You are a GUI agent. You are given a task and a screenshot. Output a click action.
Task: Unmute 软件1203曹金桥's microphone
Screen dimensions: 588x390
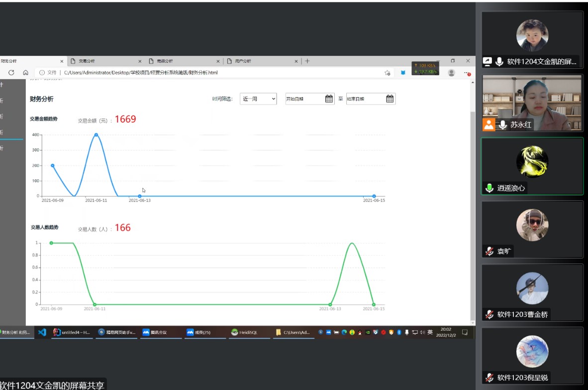tap(490, 314)
